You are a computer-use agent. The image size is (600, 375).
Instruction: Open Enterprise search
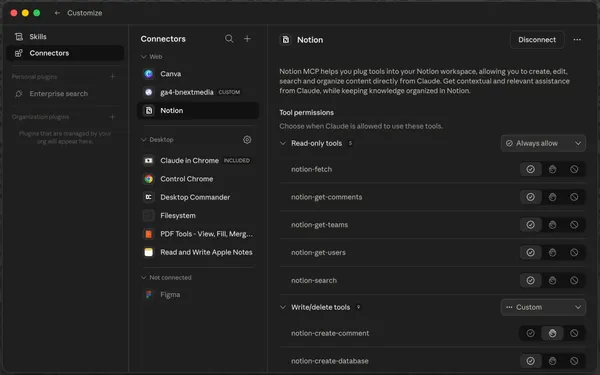click(x=65, y=94)
